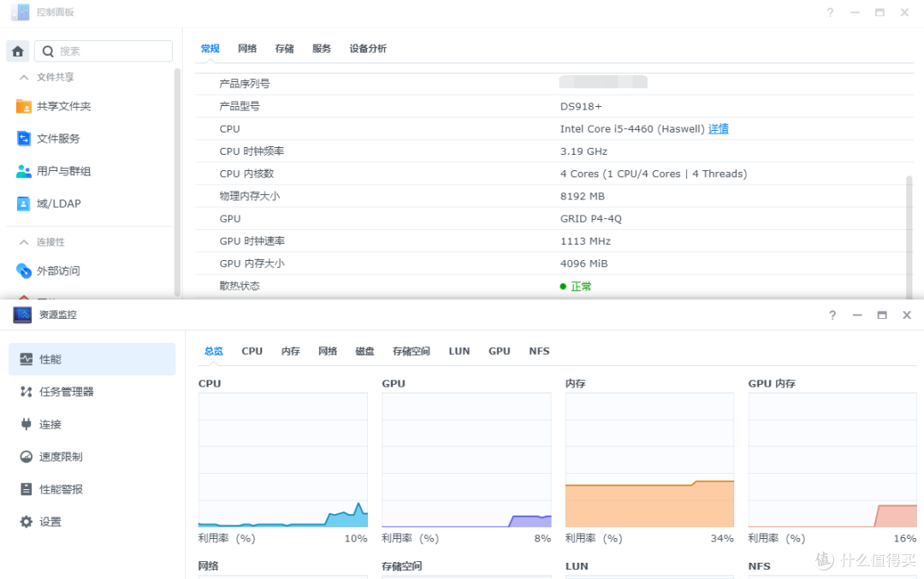
Task: Open Shared Folder icon (共享文件夹)
Action: point(24,106)
